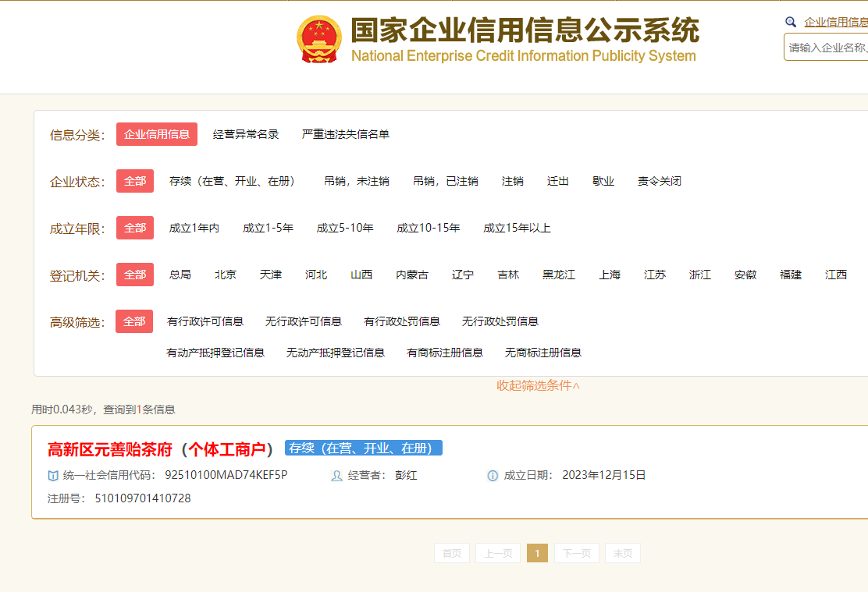Filter by 成立15年以上

517,228
